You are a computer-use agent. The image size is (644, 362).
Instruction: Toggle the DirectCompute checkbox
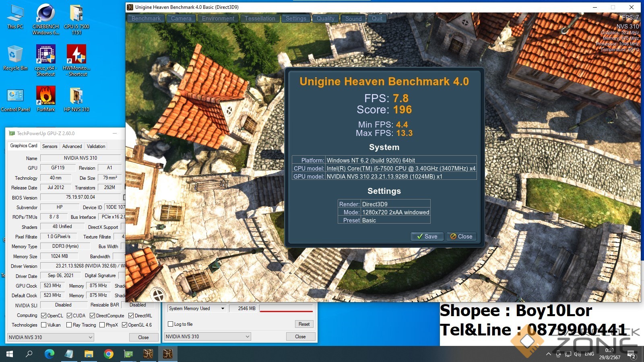pos(92,316)
